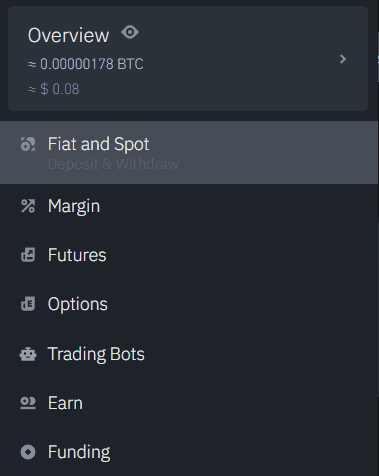The image size is (379, 476).
Task: Open the Options wallet entry
Action: point(189,304)
